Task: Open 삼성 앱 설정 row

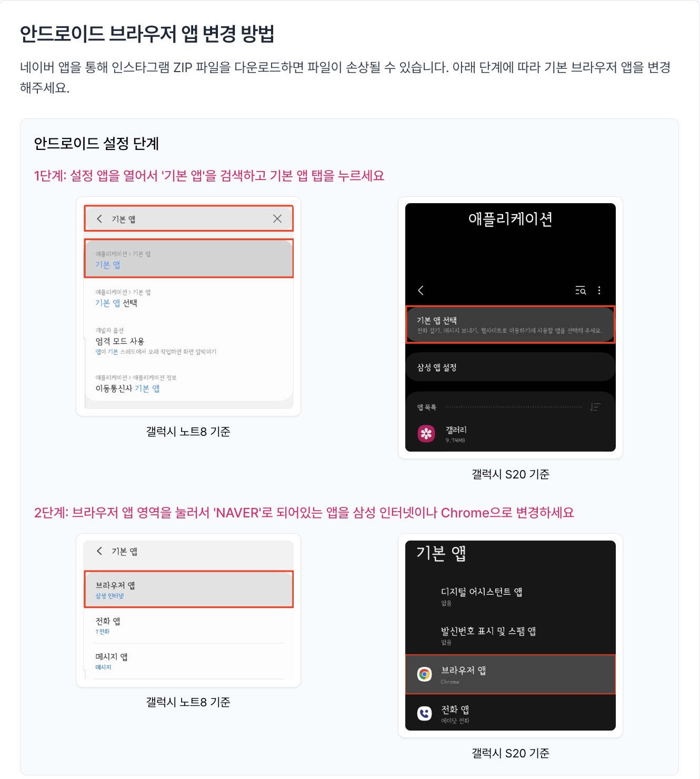Action: coord(510,367)
